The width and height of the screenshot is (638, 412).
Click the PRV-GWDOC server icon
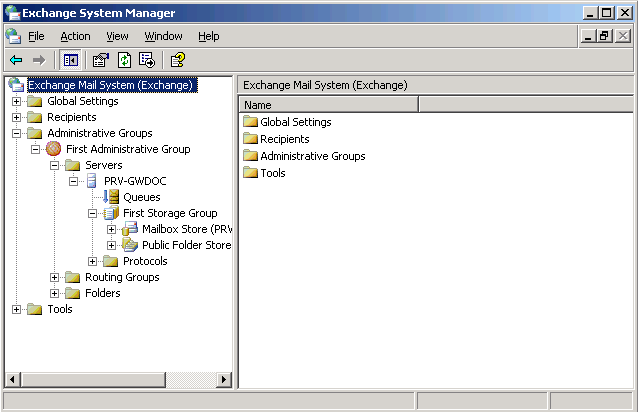(x=92, y=181)
